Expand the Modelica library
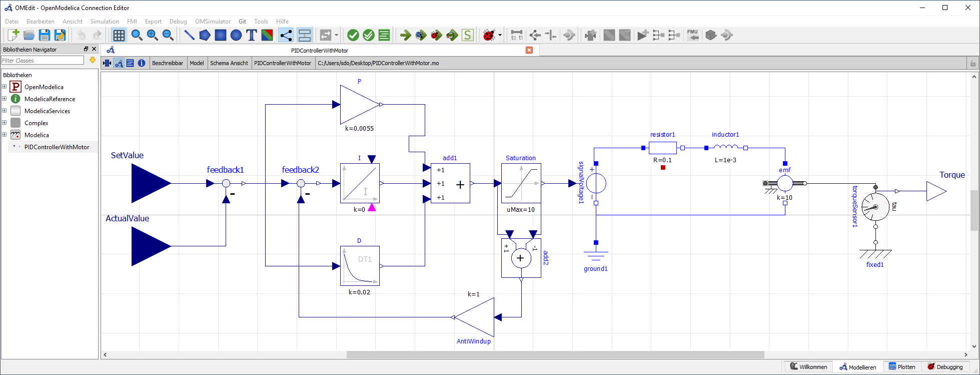 [x=5, y=135]
